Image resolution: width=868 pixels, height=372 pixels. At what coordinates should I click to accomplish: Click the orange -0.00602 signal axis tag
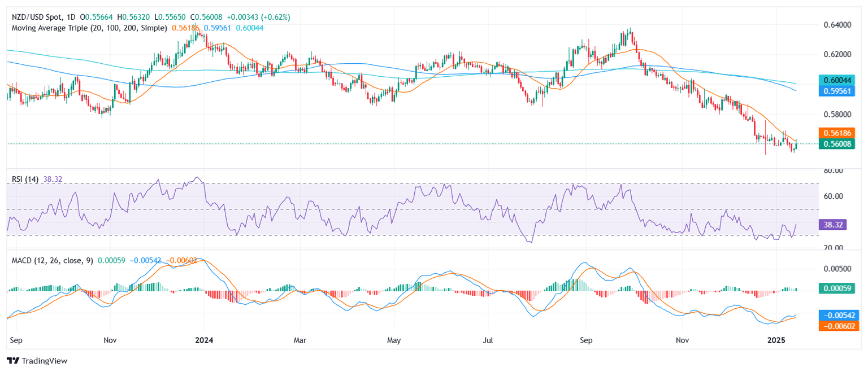839,326
